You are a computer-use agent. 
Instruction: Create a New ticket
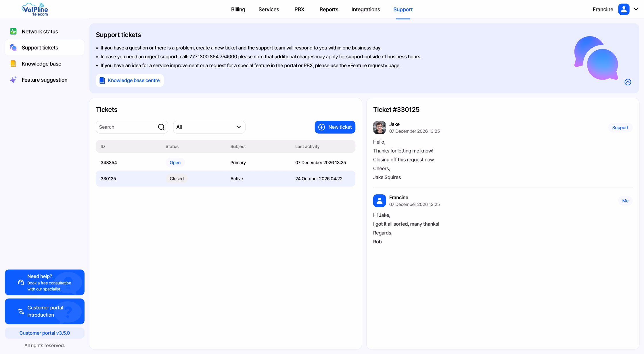pos(335,127)
